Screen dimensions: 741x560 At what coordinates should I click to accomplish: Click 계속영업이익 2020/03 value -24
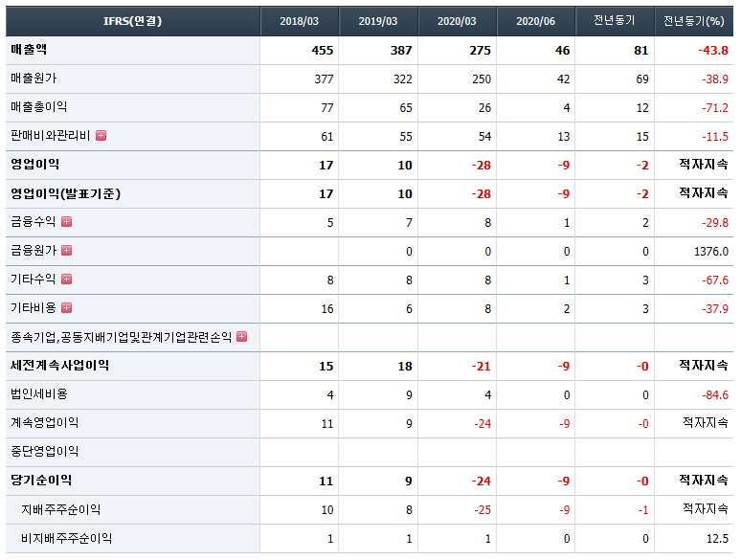tap(483, 424)
